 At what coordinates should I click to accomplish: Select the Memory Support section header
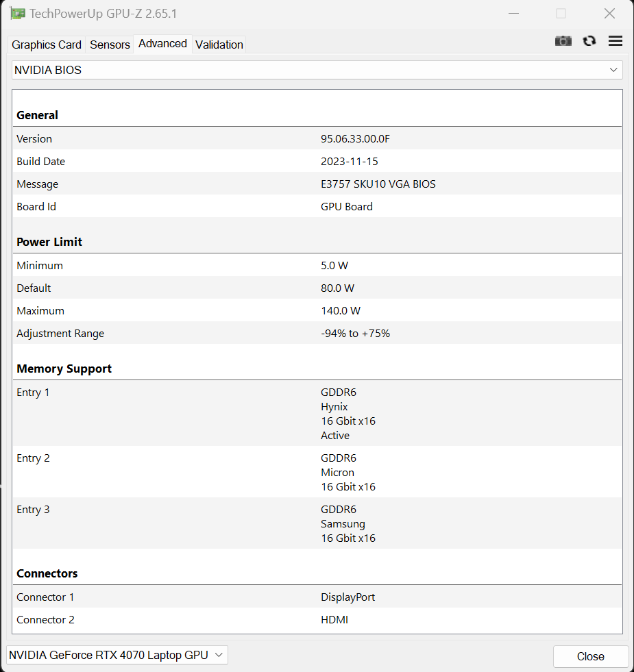[x=64, y=369]
